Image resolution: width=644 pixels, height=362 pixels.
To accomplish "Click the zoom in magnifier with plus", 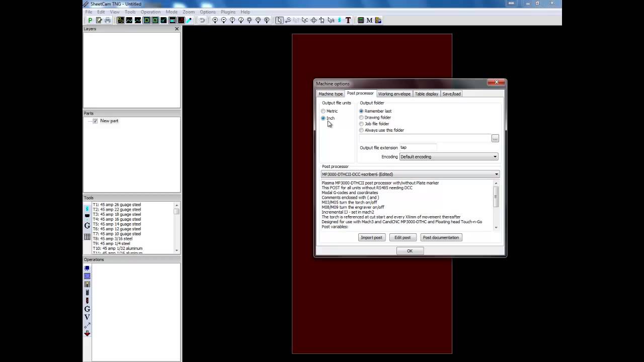I will pyautogui.click(x=215, y=20).
